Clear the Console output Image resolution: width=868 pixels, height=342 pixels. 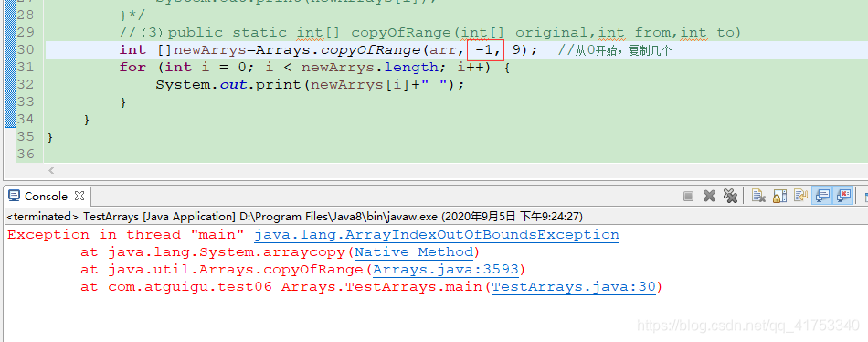click(758, 196)
